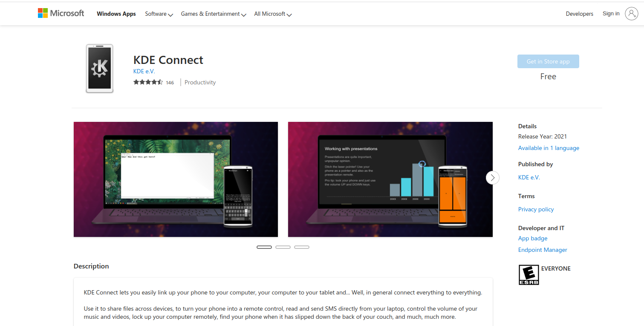The width and height of the screenshot is (644, 326).
Task: Select the second carousel page indicator
Action: 283,247
